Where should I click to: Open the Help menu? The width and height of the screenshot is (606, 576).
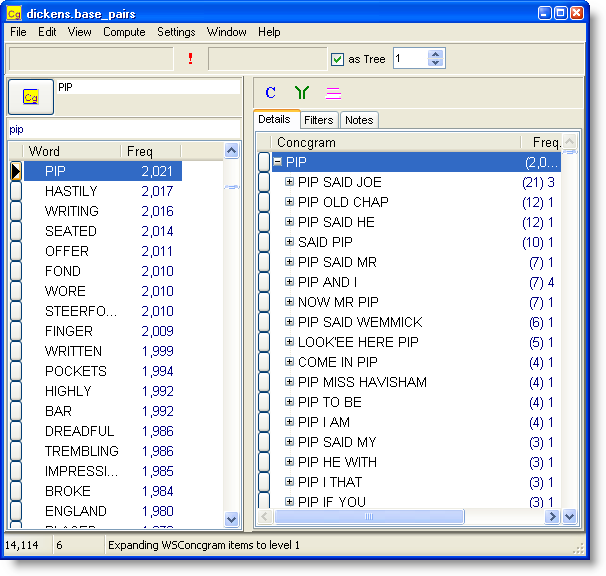(269, 32)
